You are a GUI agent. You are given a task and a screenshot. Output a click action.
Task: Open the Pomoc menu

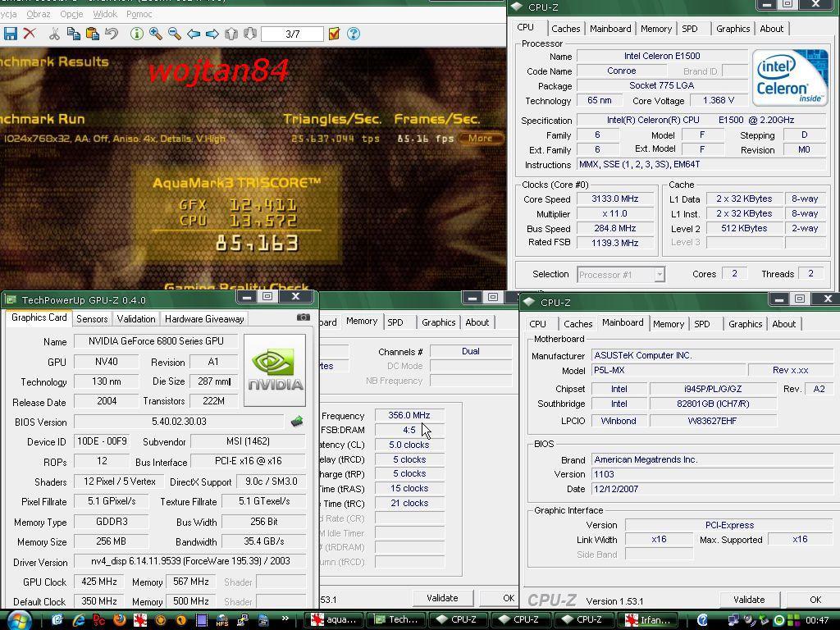[139, 14]
